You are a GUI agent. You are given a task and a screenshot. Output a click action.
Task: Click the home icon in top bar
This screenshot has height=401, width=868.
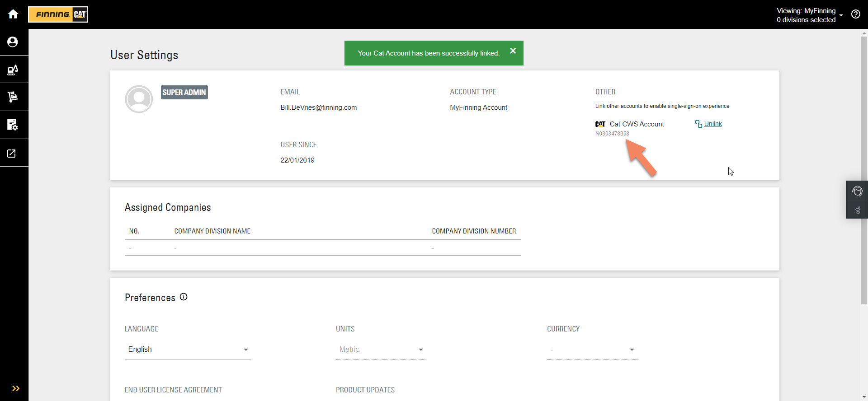pos(13,14)
